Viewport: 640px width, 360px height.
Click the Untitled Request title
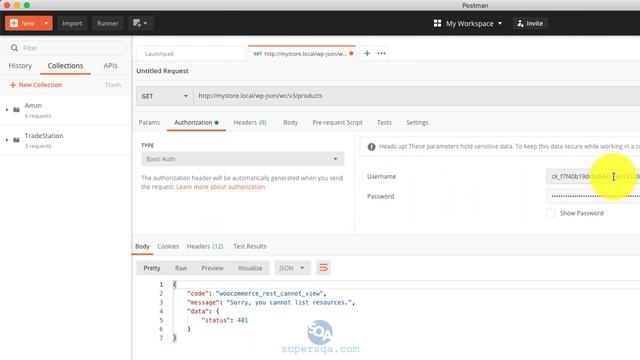162,71
